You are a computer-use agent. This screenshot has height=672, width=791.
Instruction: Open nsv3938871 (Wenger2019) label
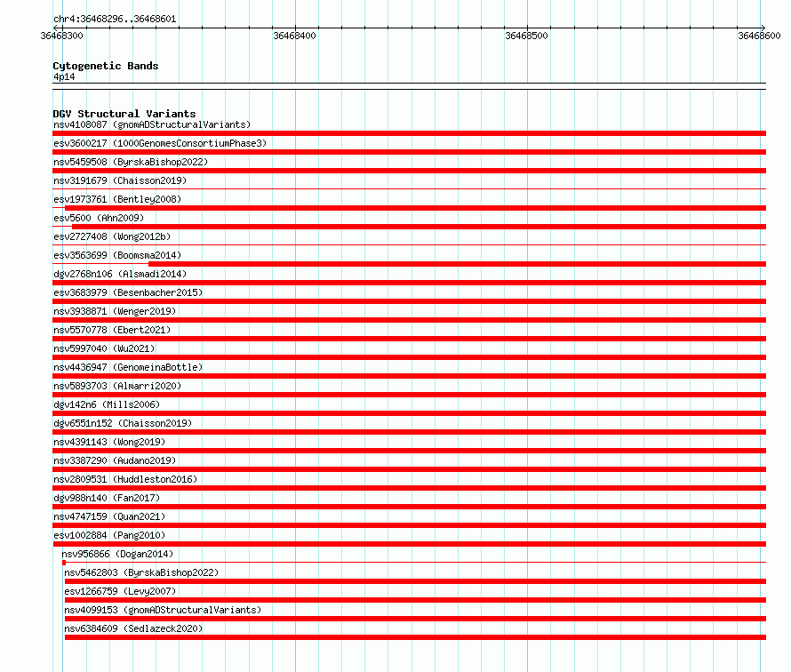(x=115, y=311)
